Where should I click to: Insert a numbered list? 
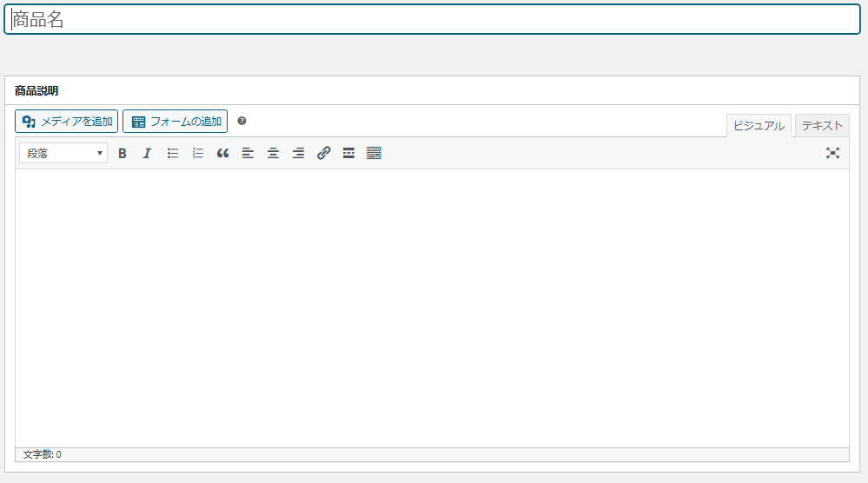click(197, 154)
